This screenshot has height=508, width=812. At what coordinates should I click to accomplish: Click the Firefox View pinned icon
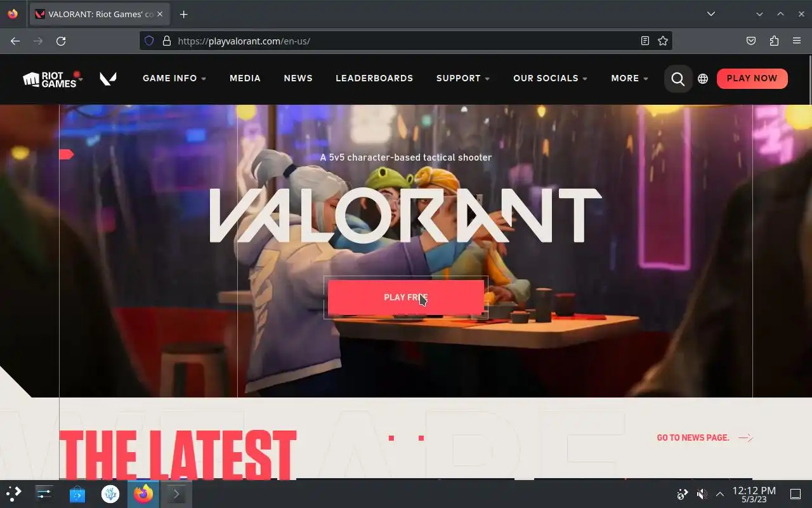[13, 14]
